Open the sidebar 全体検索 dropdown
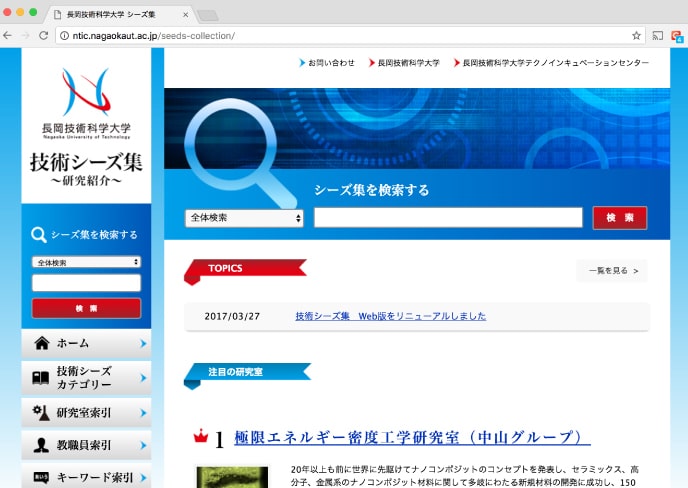The width and height of the screenshot is (688, 488). pyautogui.click(x=86, y=262)
